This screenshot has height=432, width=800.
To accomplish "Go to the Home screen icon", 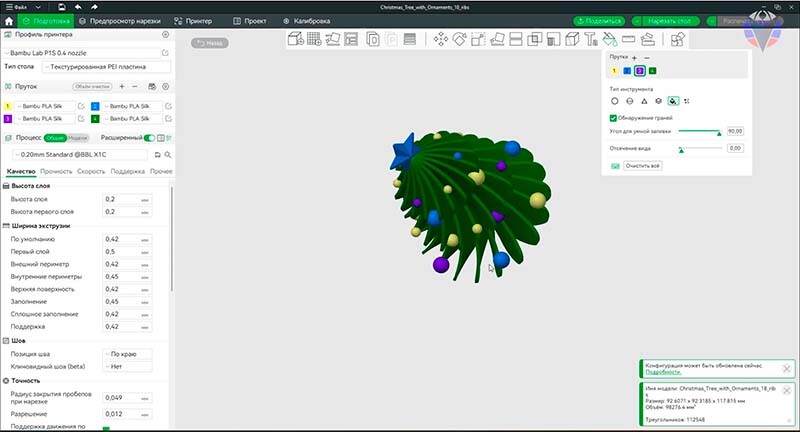I will (9, 21).
